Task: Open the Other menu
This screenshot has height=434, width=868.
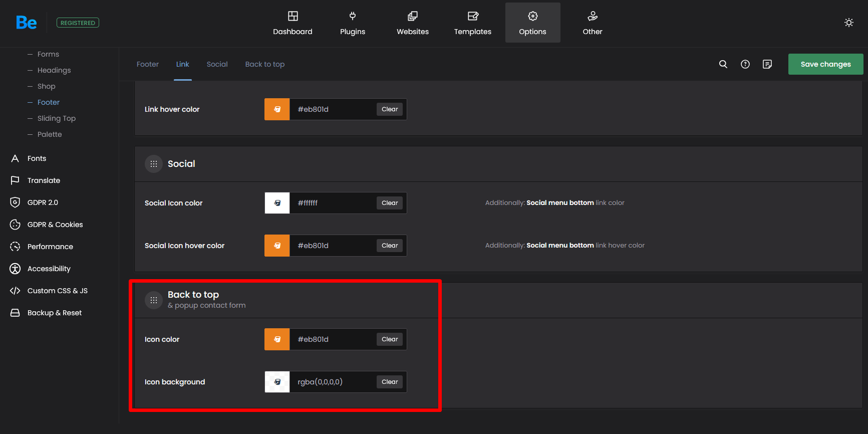Action: [x=592, y=23]
